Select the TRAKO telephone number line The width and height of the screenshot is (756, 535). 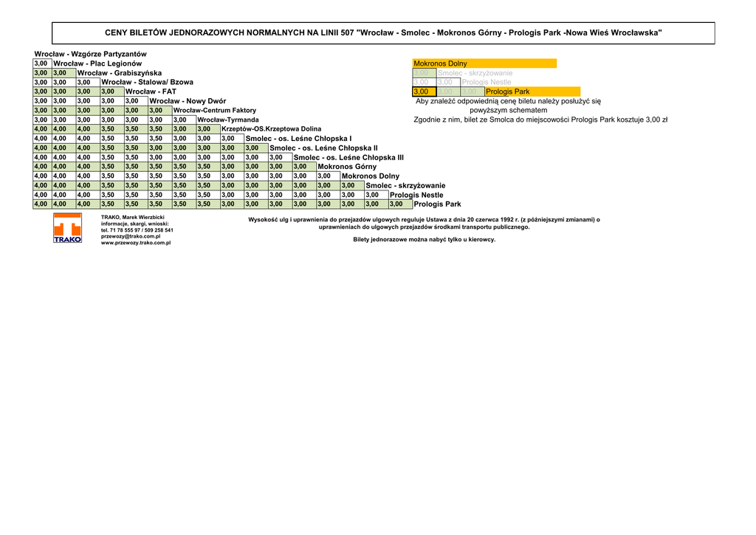click(x=137, y=230)
